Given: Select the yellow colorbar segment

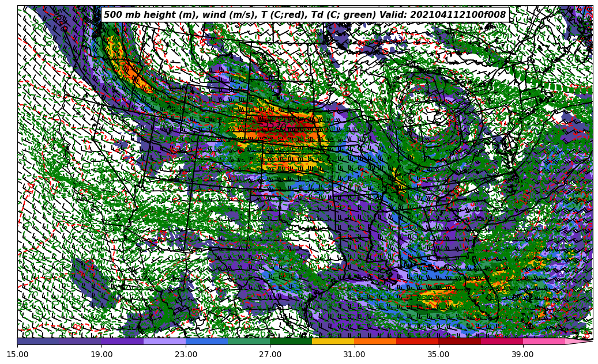Looking at the screenshot, I should 333,342.
